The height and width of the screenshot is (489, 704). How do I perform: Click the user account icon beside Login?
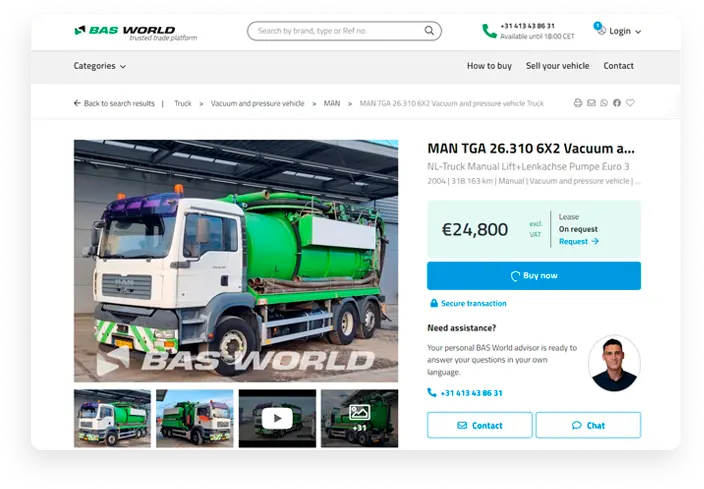600,29
